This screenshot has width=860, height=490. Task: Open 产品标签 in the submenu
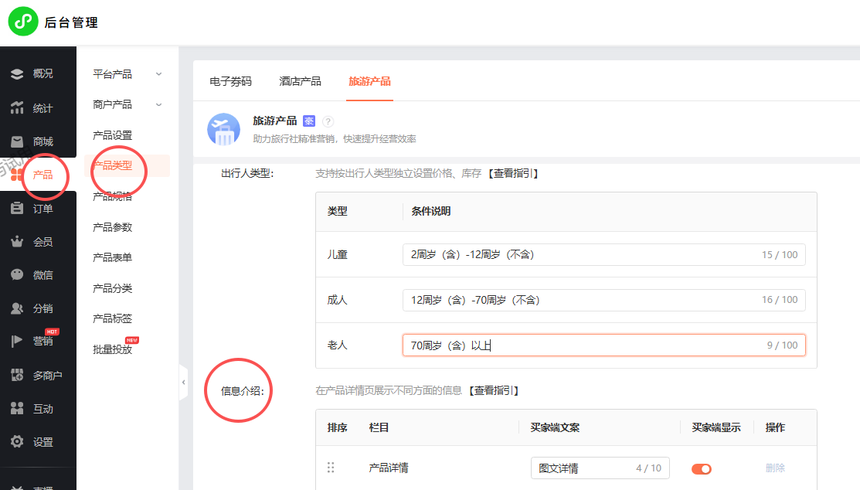tap(112, 318)
